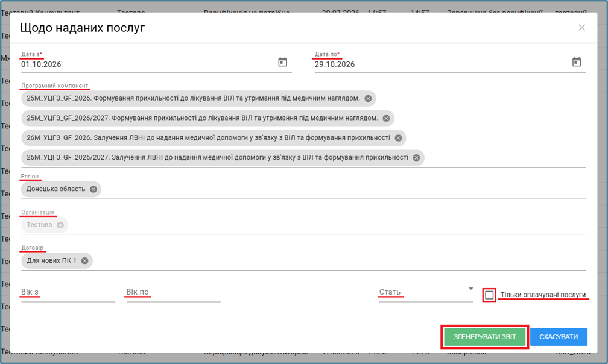Select the Для нових ПК 1 chip text

[52, 260]
